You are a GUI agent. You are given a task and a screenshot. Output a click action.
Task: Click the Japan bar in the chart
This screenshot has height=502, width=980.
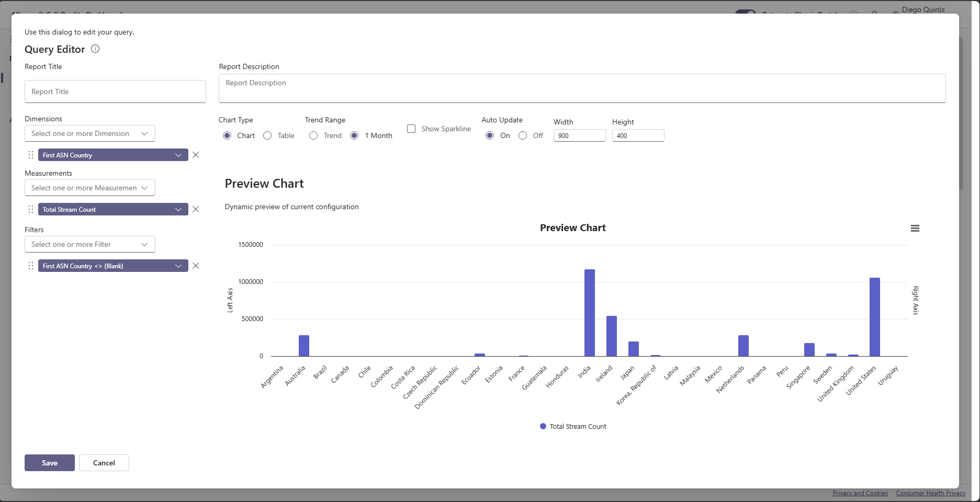(634, 349)
